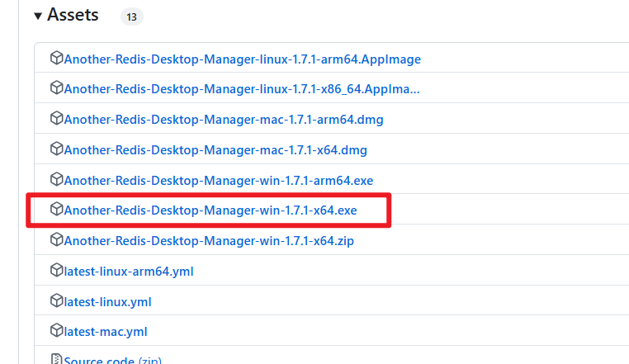The width and height of the screenshot is (629, 364).
Task: Click the Assets count badge showing 13
Action: (x=131, y=17)
